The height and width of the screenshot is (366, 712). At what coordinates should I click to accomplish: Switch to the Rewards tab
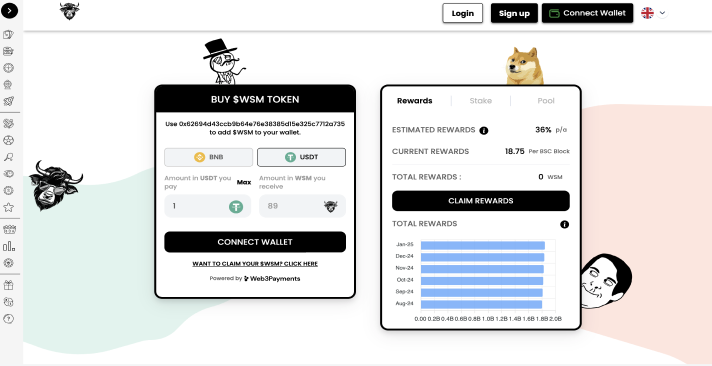tap(415, 101)
